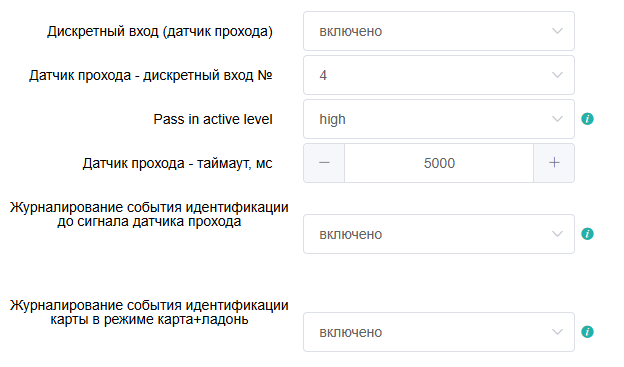Screen dimensions: 624x367
Task: Decrease pass sensor timeout with minus button
Action: 324,163
